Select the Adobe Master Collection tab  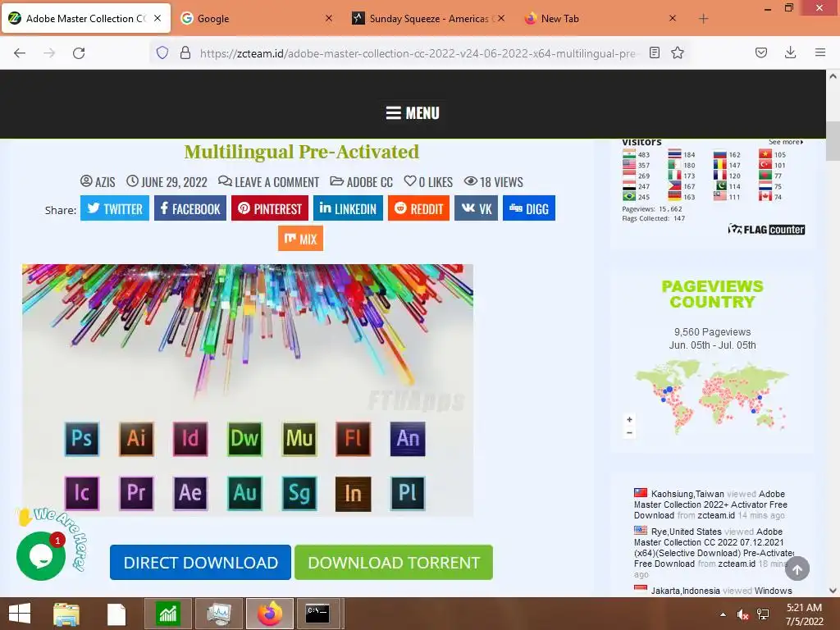point(86,18)
